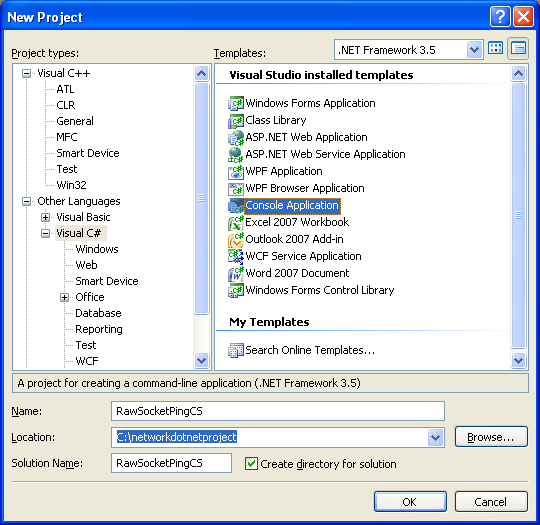Click the Cancel button

pyautogui.click(x=491, y=502)
